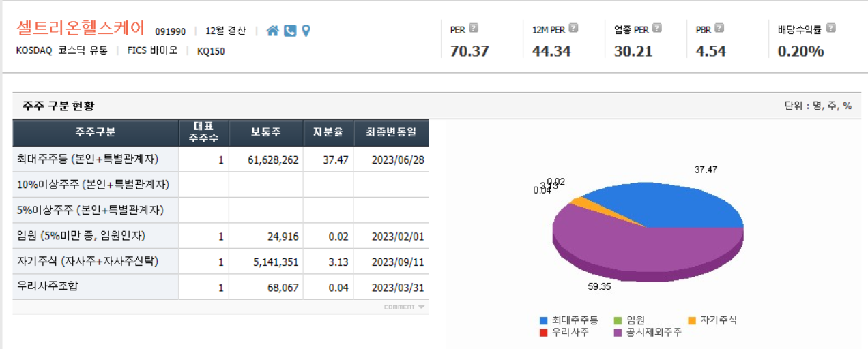Image resolution: width=868 pixels, height=349 pixels.
Task: Click the stock code 091990
Action: point(170,31)
